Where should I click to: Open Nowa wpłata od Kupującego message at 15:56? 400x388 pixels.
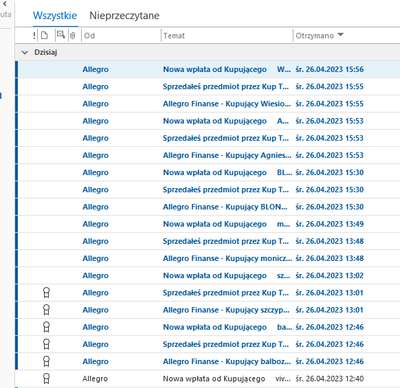(208, 69)
